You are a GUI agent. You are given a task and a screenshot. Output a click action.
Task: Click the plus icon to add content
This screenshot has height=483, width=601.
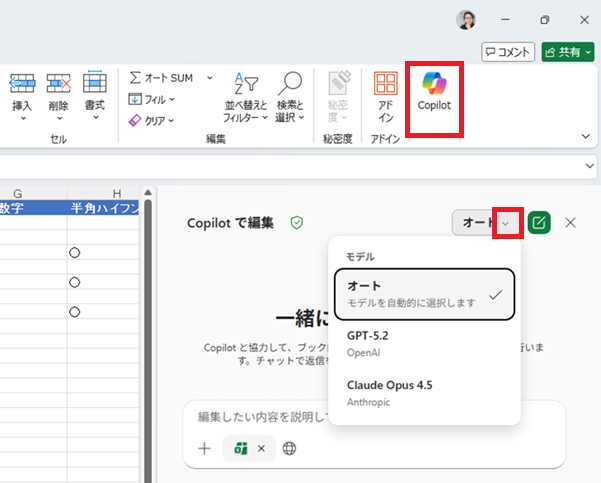tap(204, 448)
